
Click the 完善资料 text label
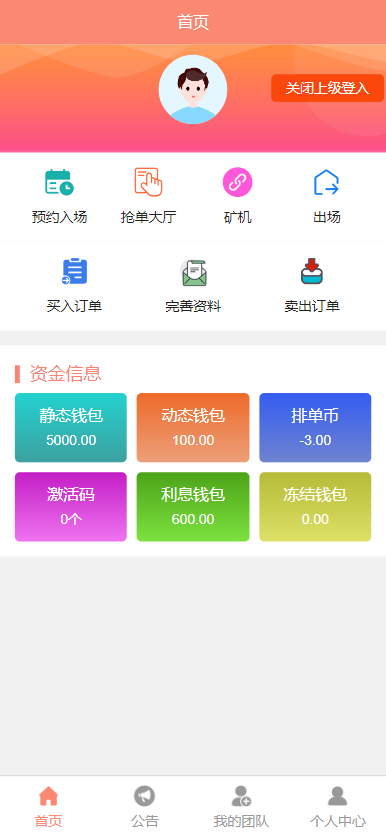click(193, 307)
